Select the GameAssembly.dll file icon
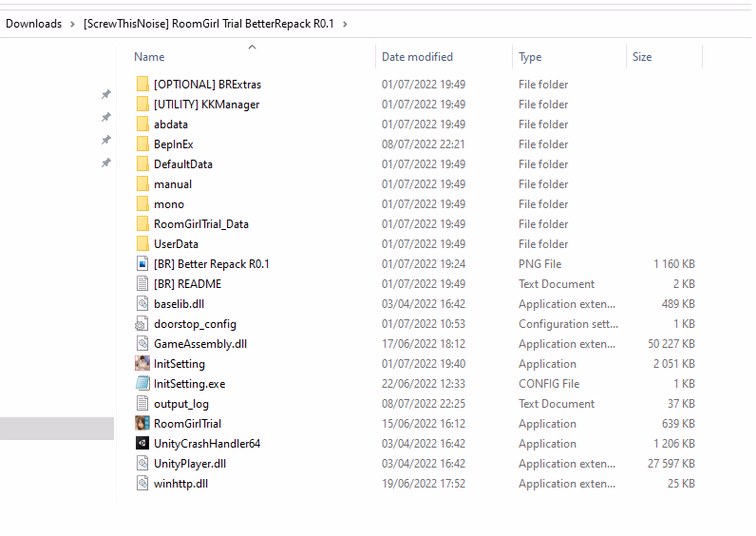Image resolution: width=756 pixels, height=536 pixels. tap(142, 344)
